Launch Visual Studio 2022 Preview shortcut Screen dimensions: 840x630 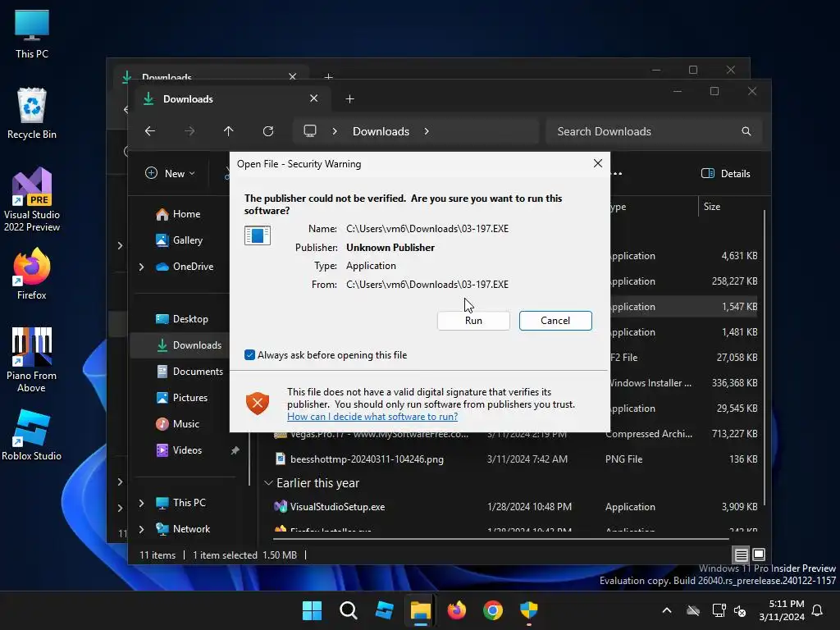tap(32, 199)
